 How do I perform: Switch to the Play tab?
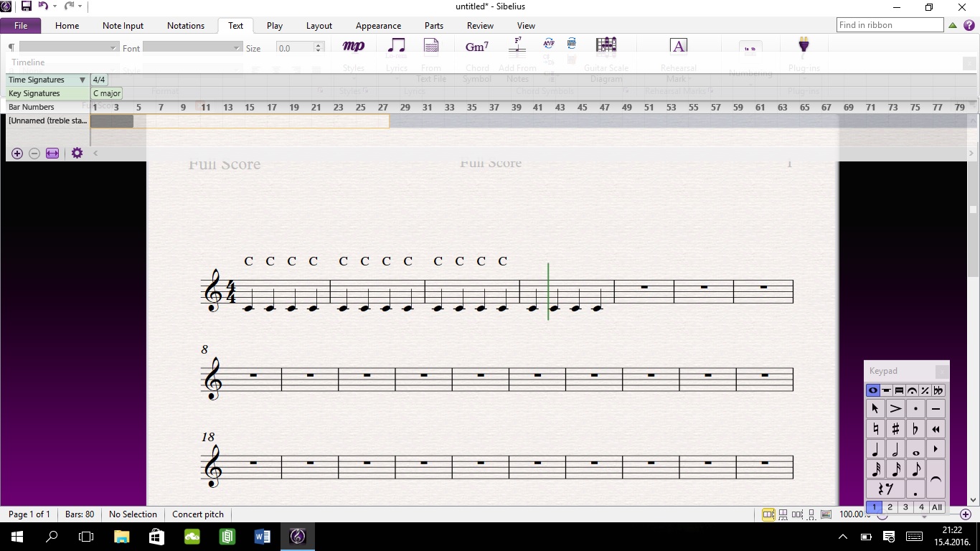click(x=275, y=25)
